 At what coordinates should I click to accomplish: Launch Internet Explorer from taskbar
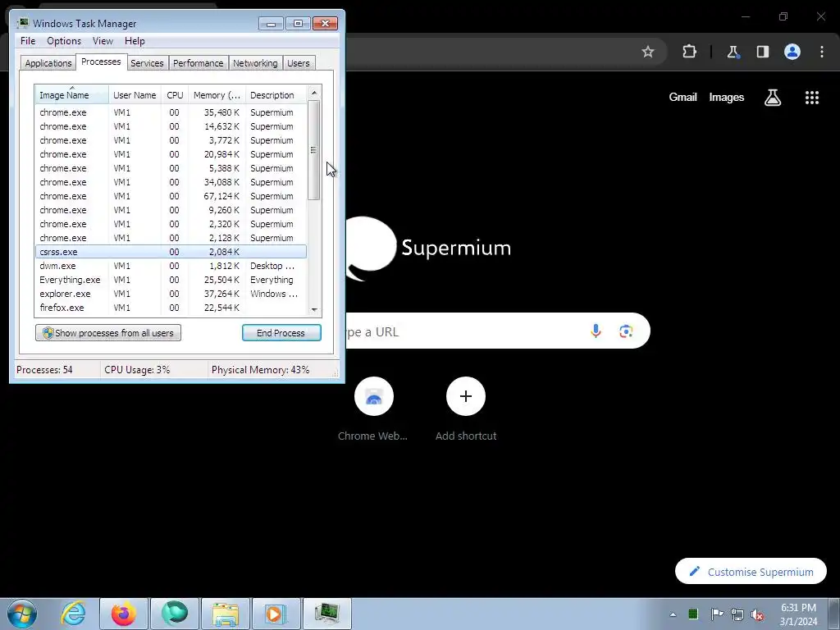pyautogui.click(x=73, y=614)
